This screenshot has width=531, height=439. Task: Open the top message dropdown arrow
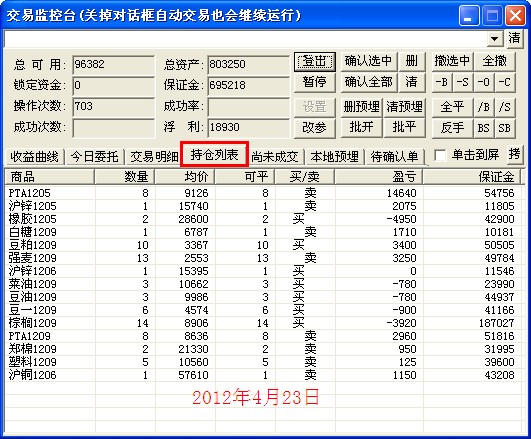coord(495,39)
